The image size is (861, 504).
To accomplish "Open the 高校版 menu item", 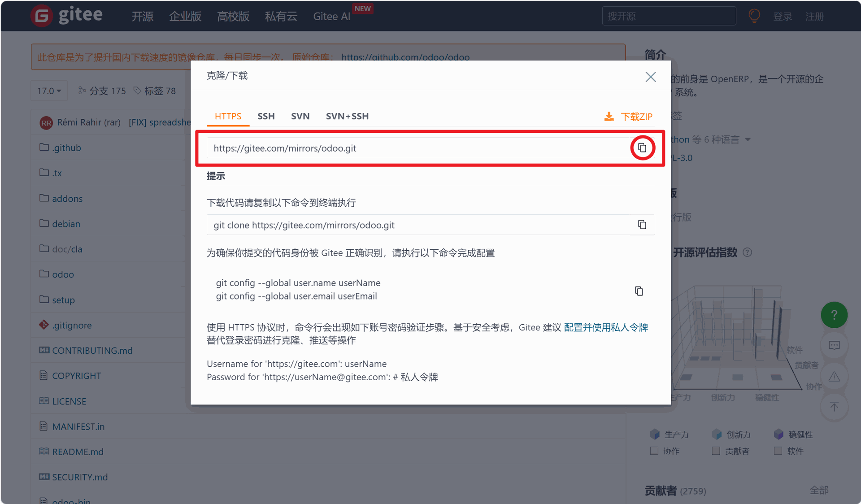I will (x=233, y=17).
